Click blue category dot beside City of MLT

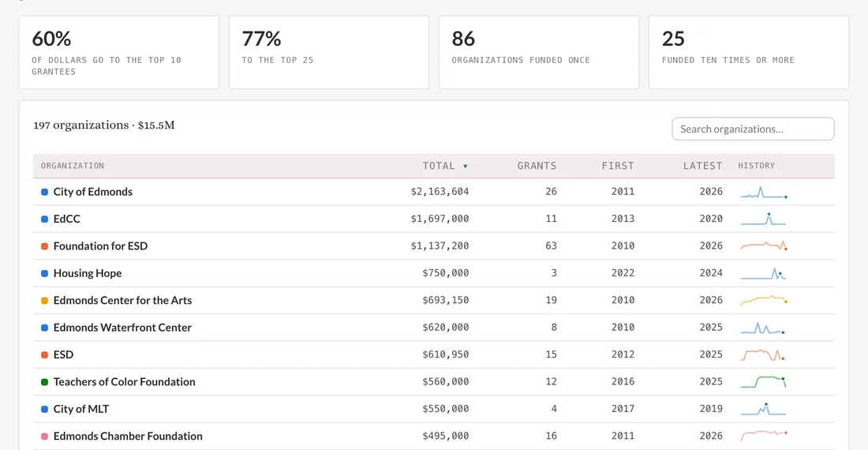coord(44,409)
